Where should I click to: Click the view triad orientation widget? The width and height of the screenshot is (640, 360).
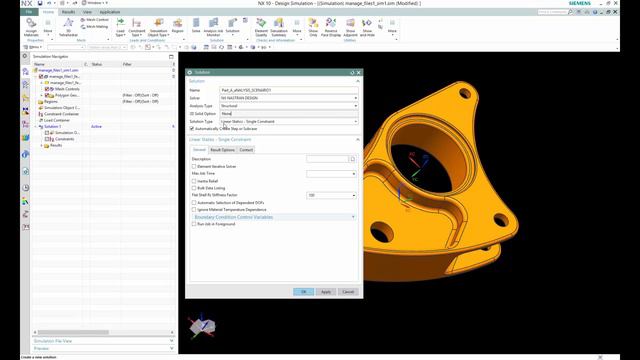coord(202,326)
